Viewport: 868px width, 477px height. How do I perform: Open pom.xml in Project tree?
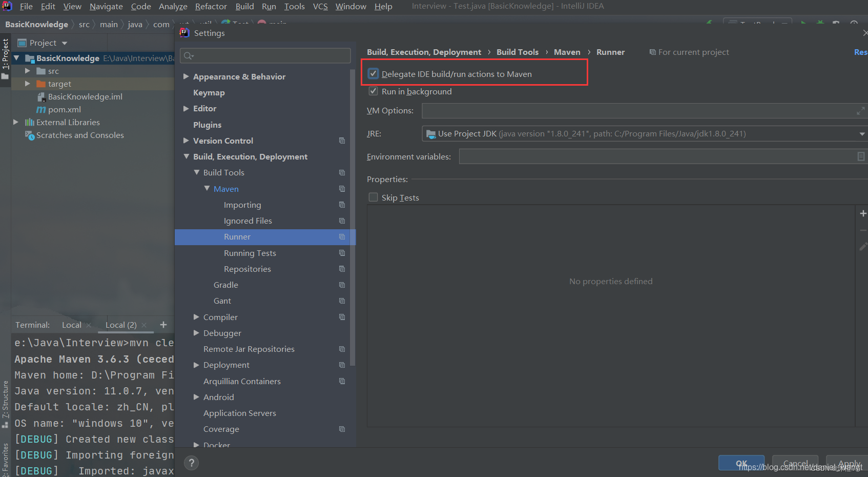pos(65,109)
